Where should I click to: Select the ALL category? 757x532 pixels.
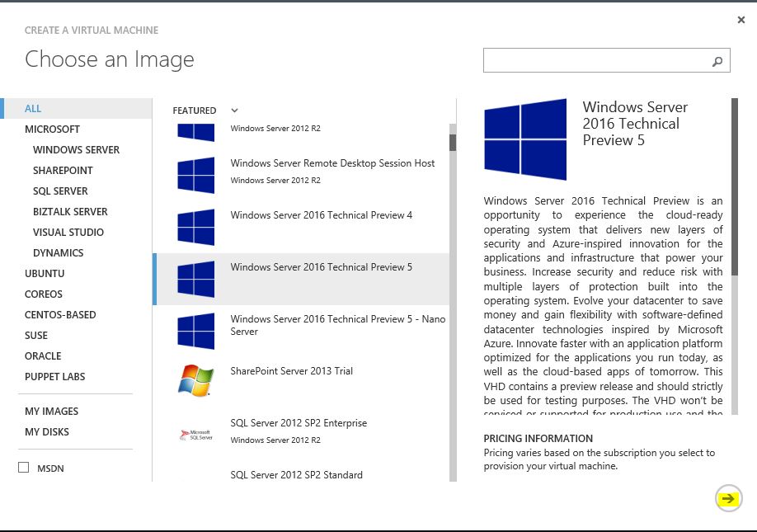click(76, 109)
